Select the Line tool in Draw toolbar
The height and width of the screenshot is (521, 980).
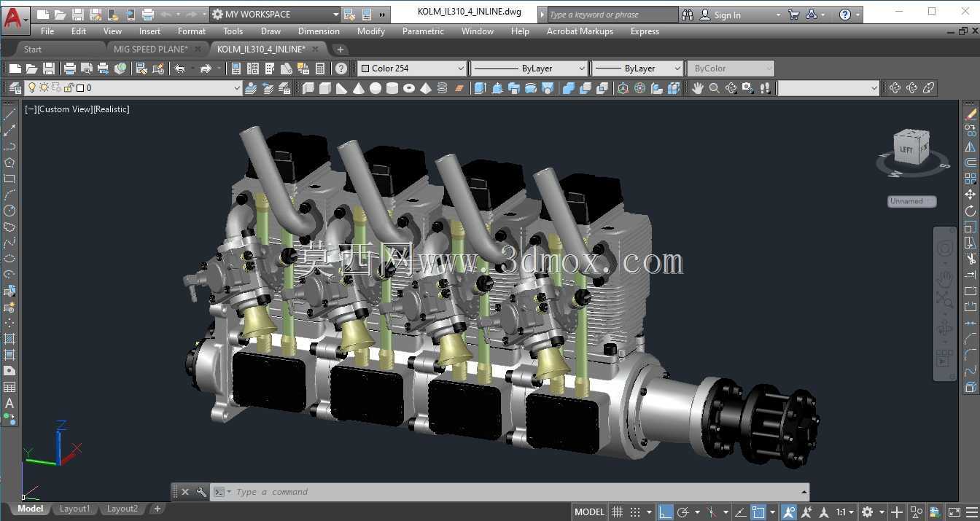click(x=9, y=114)
